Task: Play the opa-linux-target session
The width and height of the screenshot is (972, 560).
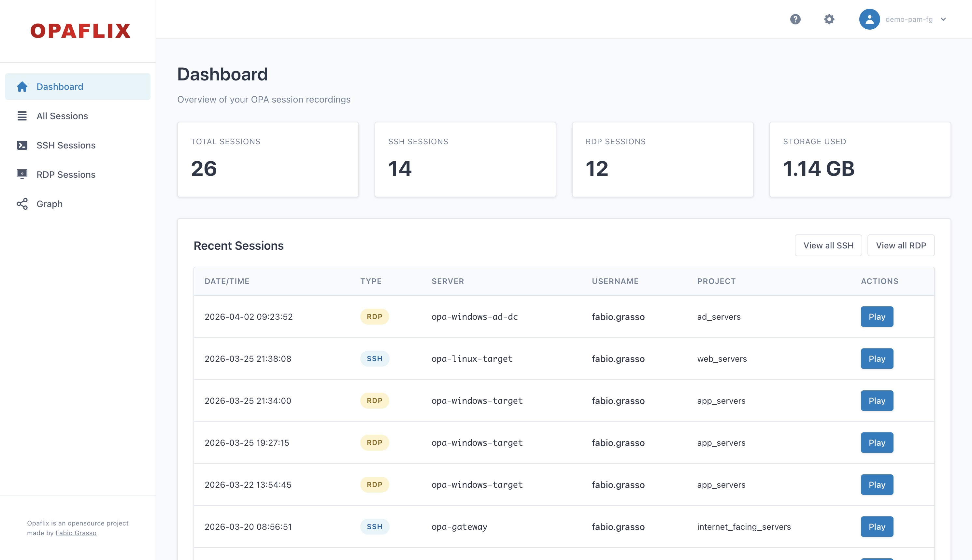Action: (877, 358)
